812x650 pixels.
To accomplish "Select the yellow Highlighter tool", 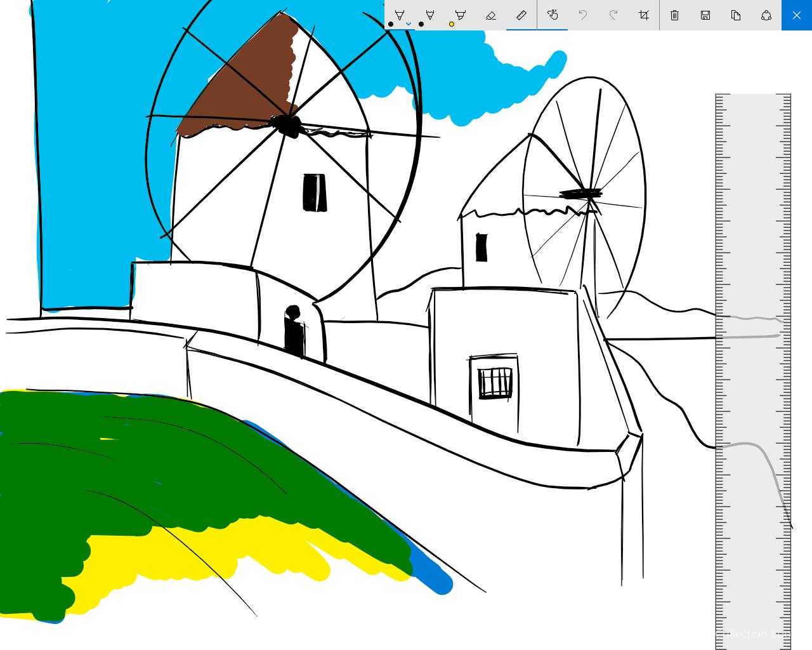I will point(461,15).
